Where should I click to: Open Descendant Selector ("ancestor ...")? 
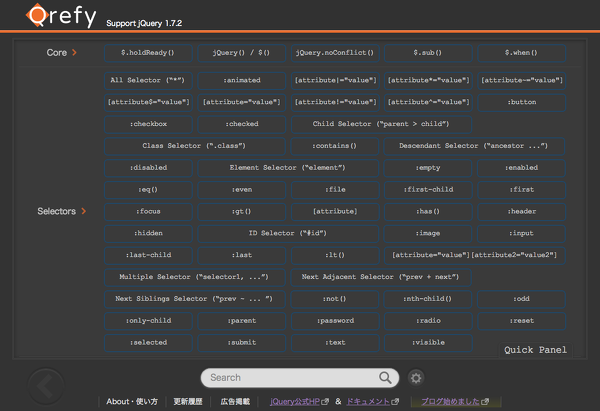click(x=474, y=146)
